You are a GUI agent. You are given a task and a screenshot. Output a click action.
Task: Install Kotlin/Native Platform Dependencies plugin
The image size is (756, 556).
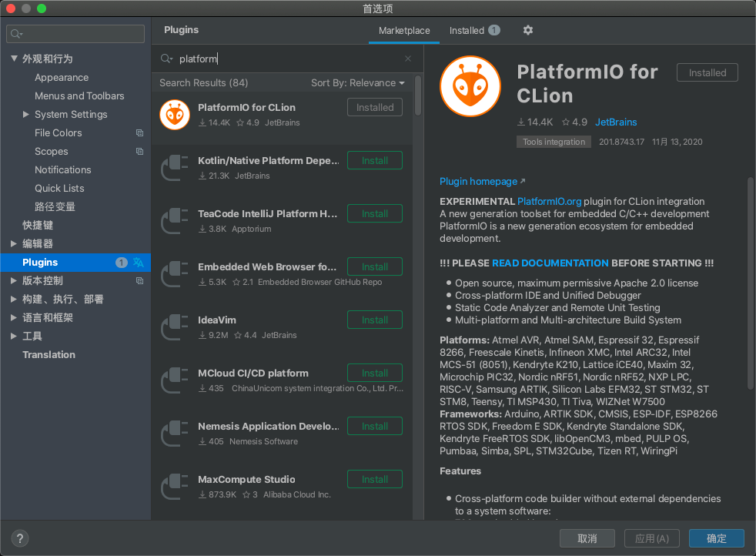[x=375, y=161]
